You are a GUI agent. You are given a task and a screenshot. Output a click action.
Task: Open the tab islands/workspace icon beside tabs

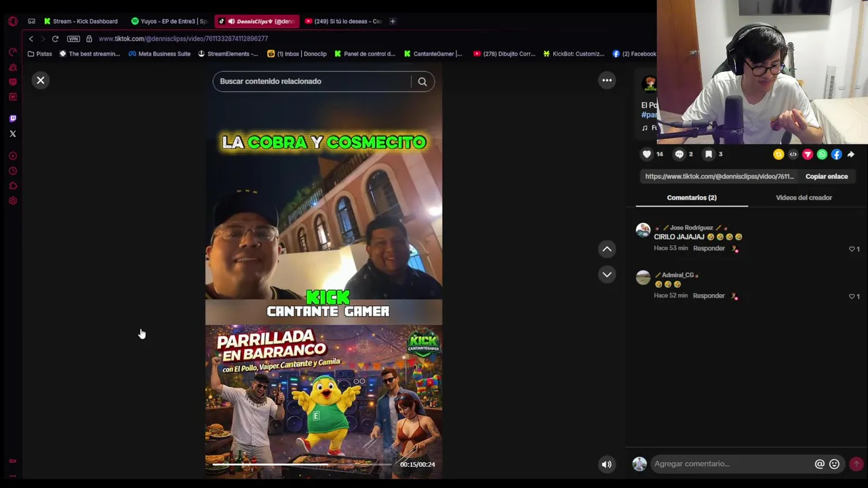pyautogui.click(x=31, y=21)
